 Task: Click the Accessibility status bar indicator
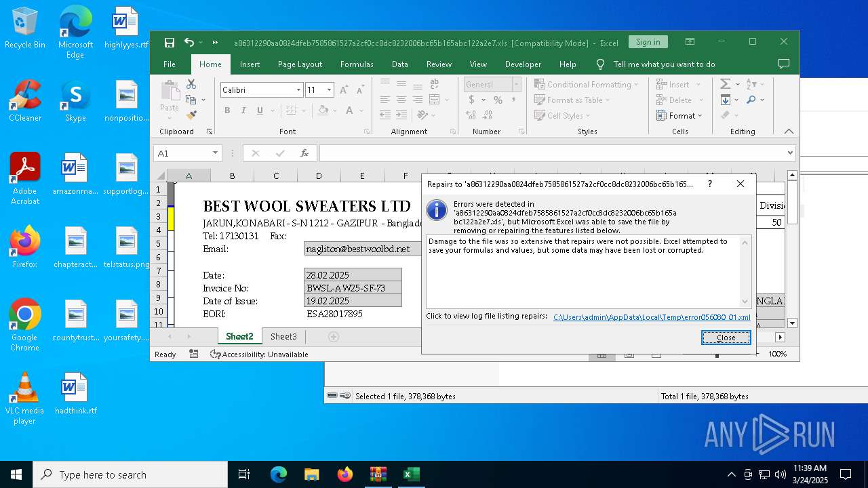point(259,354)
